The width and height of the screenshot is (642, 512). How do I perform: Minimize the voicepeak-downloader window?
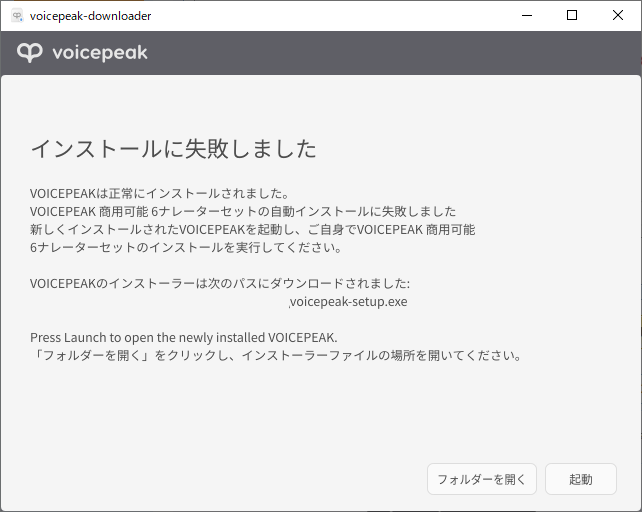click(x=527, y=16)
